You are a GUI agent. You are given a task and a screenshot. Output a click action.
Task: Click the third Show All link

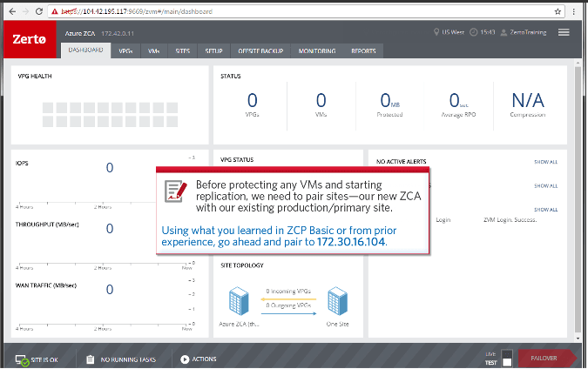545,210
